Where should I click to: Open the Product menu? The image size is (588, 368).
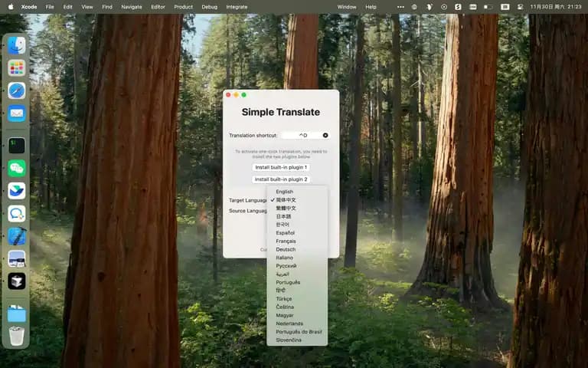click(184, 7)
